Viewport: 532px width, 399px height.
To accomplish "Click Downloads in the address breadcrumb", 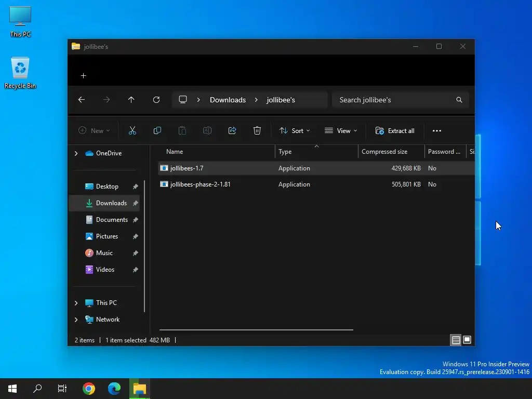I will point(228,100).
